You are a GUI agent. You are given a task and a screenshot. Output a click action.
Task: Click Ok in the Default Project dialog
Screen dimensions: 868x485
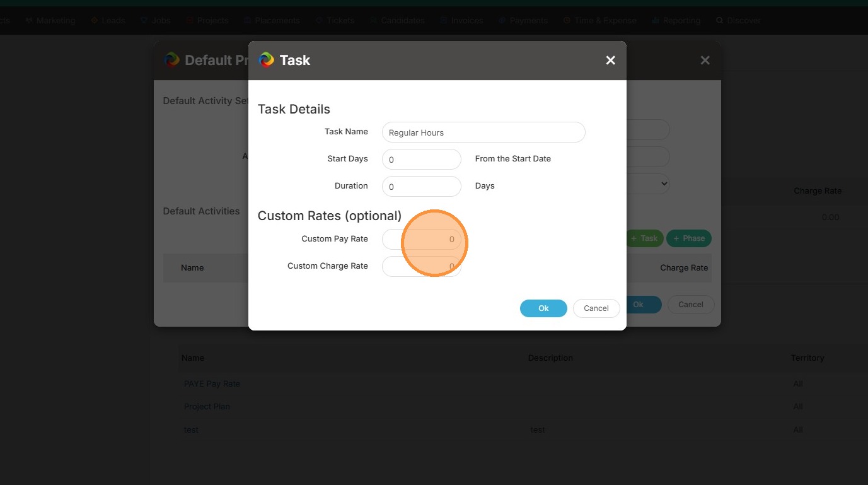pyautogui.click(x=639, y=305)
